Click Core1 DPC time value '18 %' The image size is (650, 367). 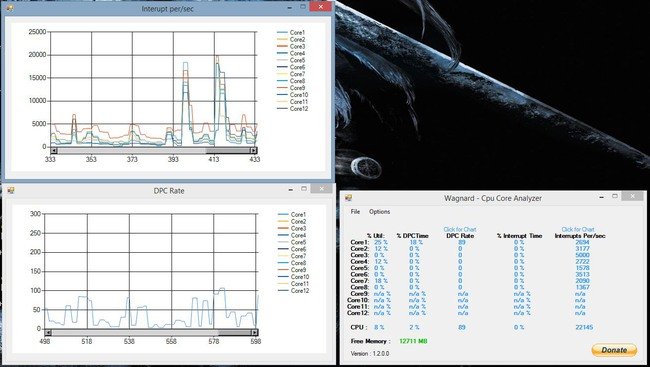tap(416, 242)
